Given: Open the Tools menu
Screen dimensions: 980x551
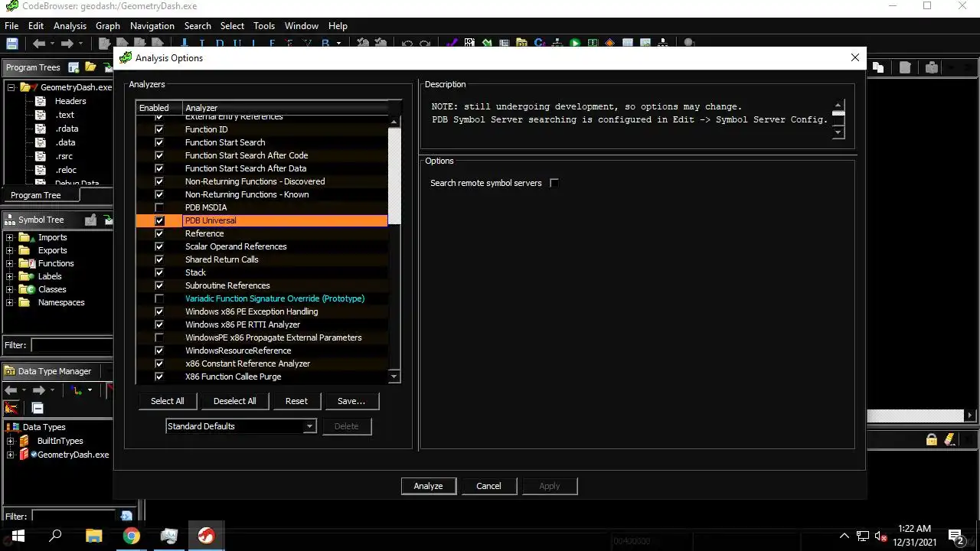Looking at the screenshot, I should [264, 25].
